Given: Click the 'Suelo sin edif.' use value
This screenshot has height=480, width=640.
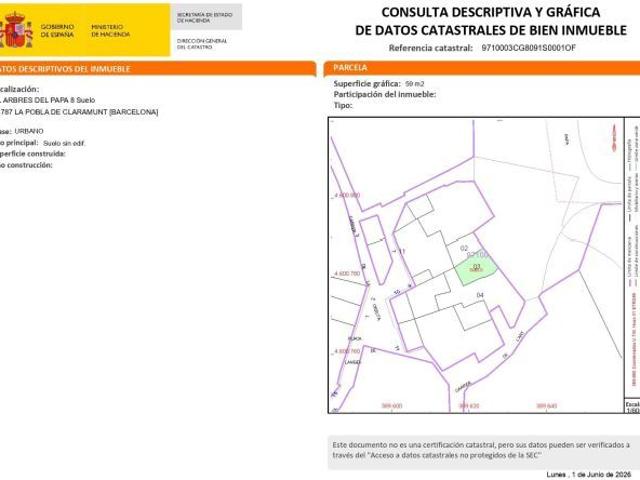Looking at the screenshot, I should point(64,143).
